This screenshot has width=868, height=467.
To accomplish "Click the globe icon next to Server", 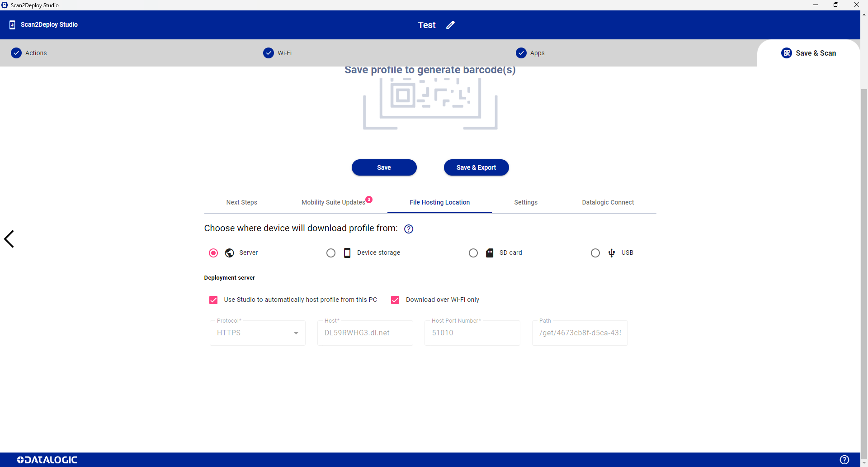I will (230, 253).
